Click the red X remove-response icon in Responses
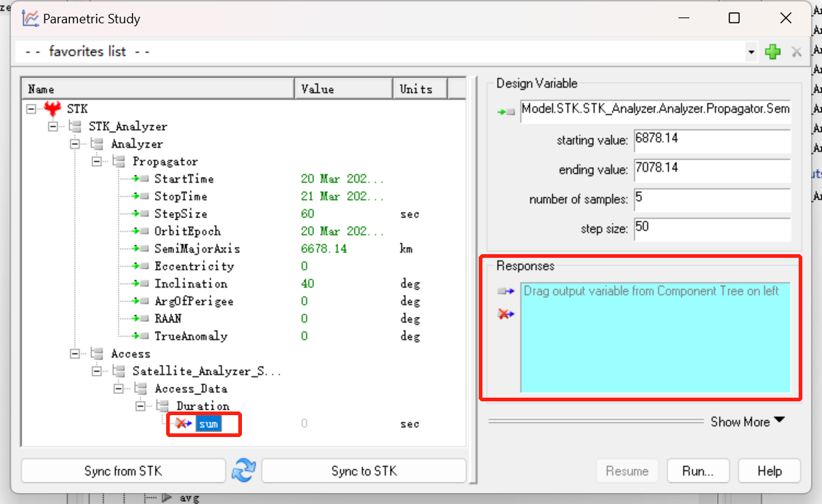Image resolution: width=822 pixels, height=504 pixels. (506, 313)
